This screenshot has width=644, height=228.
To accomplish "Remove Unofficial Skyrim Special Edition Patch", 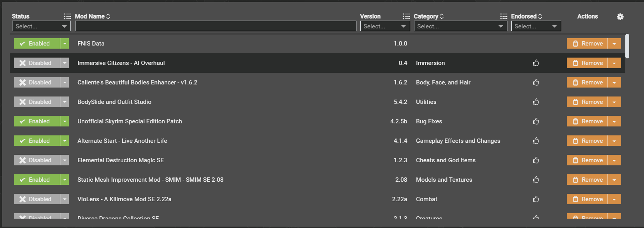I will click(x=587, y=121).
